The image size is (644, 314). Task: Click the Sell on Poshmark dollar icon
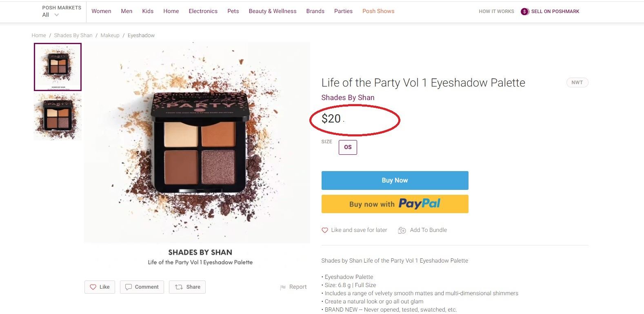tap(524, 11)
